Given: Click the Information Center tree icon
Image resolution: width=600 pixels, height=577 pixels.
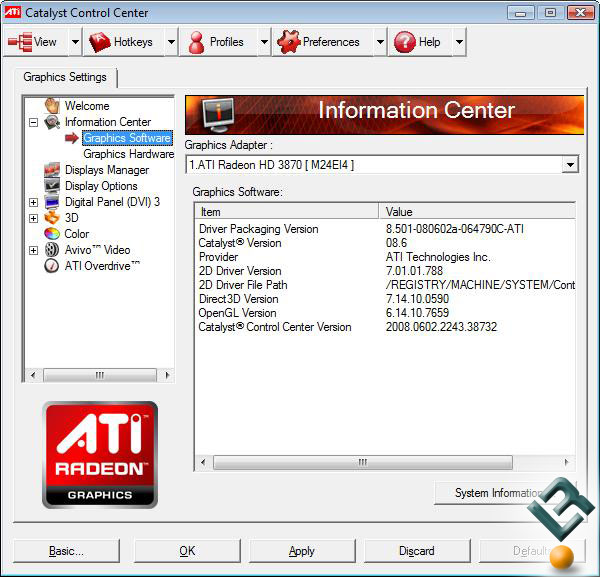Looking at the screenshot, I should tap(52, 122).
